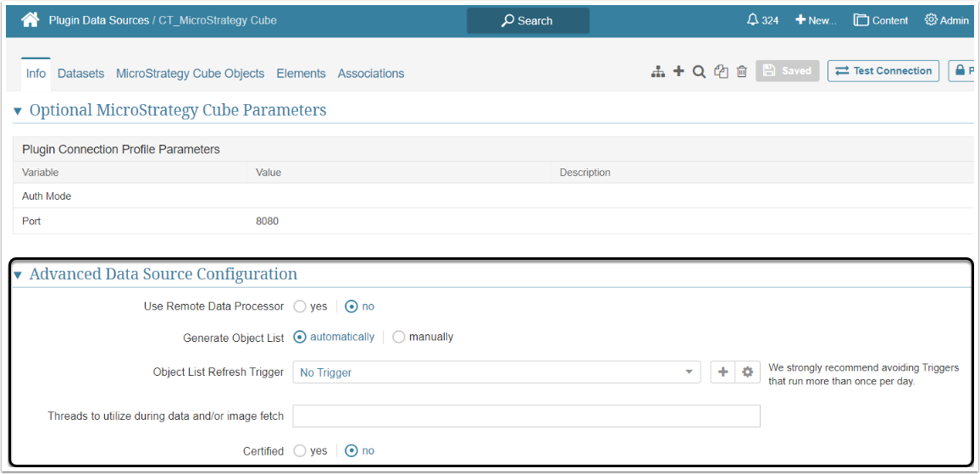Choose manually for Generate Object List

click(x=399, y=337)
